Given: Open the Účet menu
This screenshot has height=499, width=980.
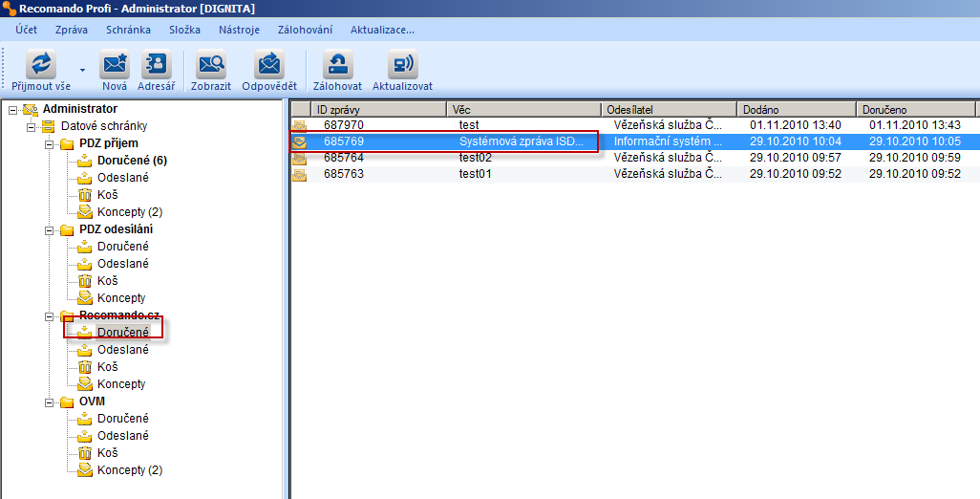Looking at the screenshot, I should coord(26,30).
